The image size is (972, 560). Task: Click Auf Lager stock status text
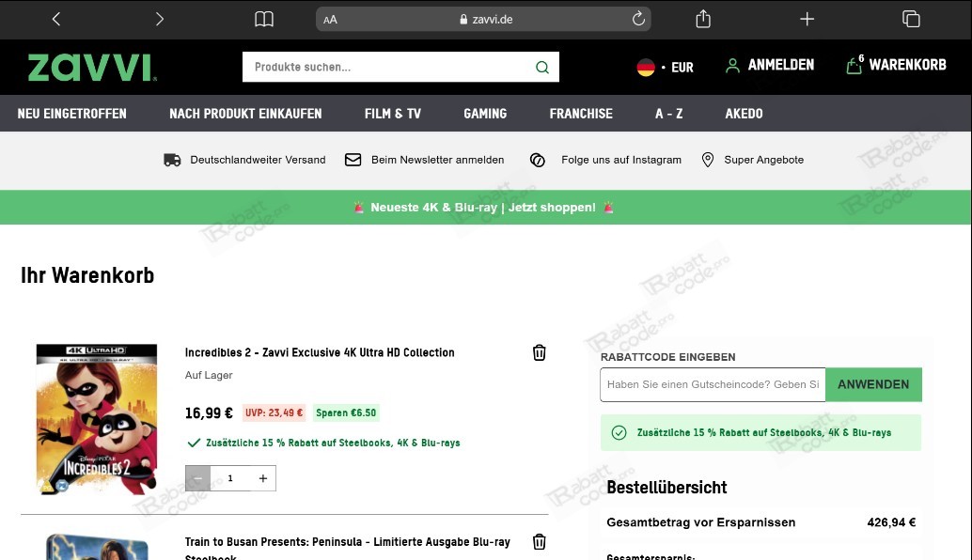[209, 376]
